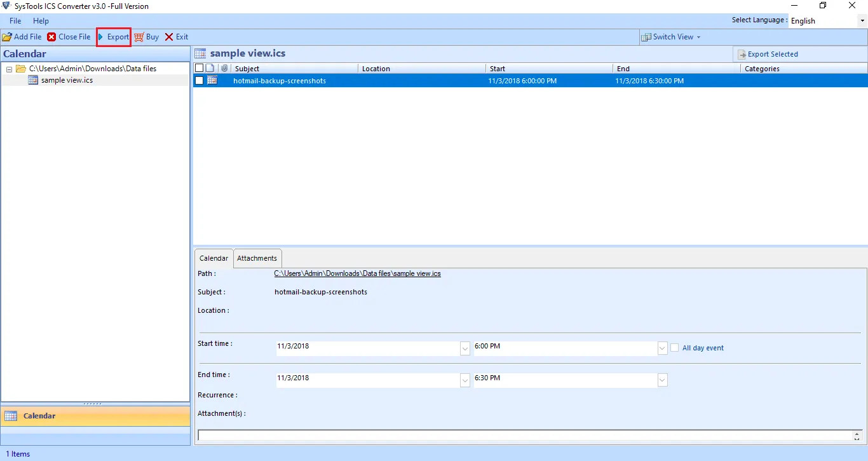Click the red X Exit icon
Screen dimensions: 868x461
[169, 37]
